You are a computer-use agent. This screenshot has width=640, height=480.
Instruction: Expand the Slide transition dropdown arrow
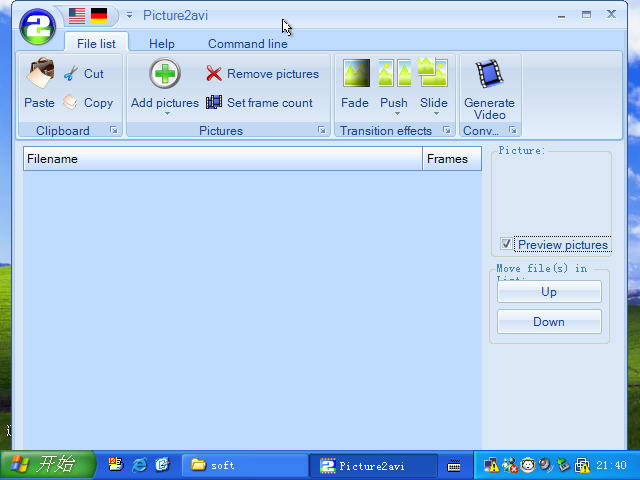coord(436,113)
